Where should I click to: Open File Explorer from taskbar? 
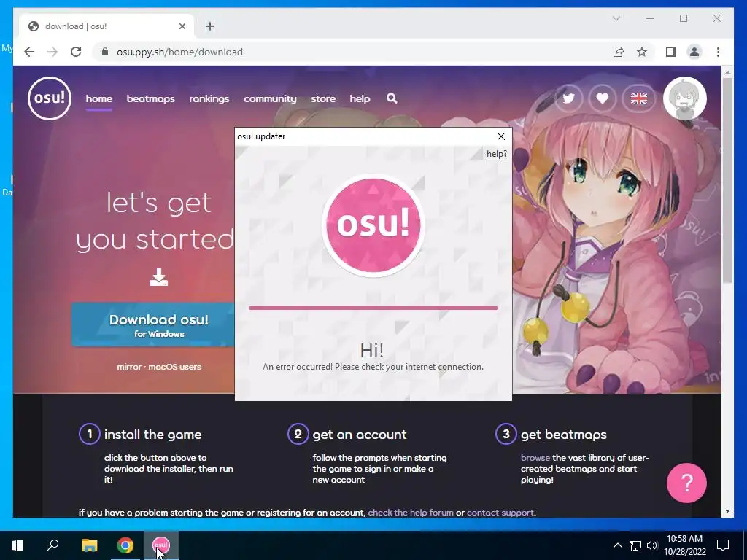[90, 545]
